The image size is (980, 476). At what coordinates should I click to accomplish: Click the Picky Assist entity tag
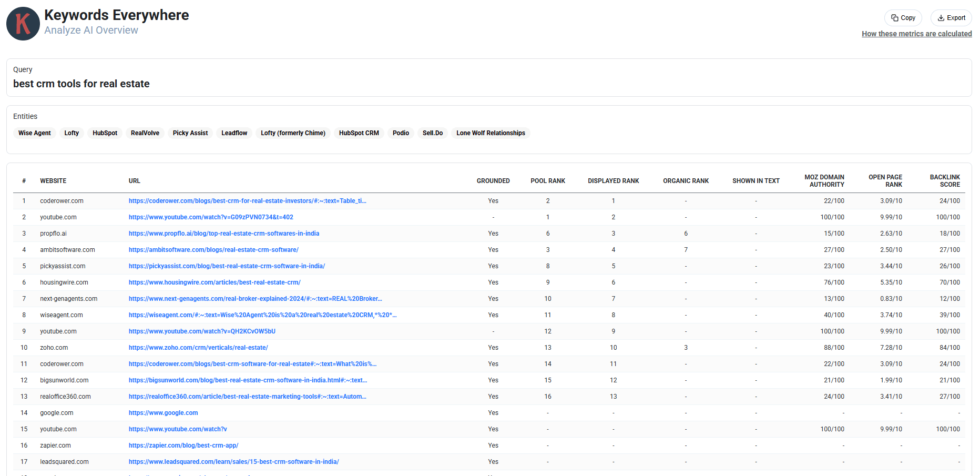tap(190, 133)
